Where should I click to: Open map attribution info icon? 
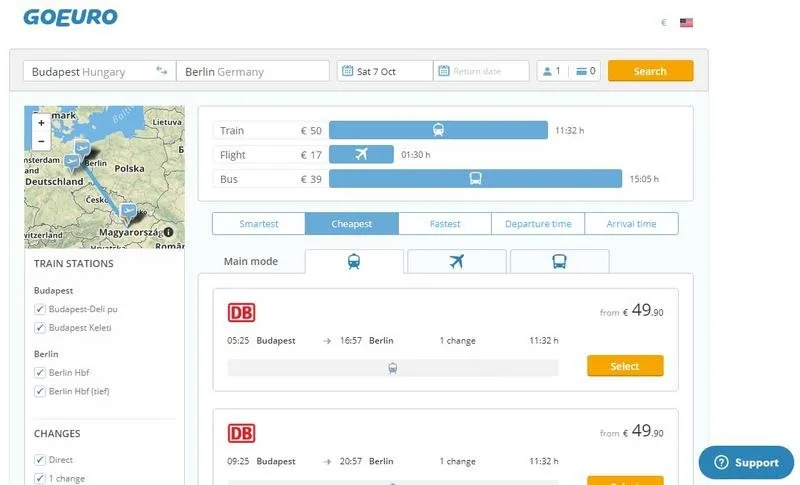click(168, 232)
